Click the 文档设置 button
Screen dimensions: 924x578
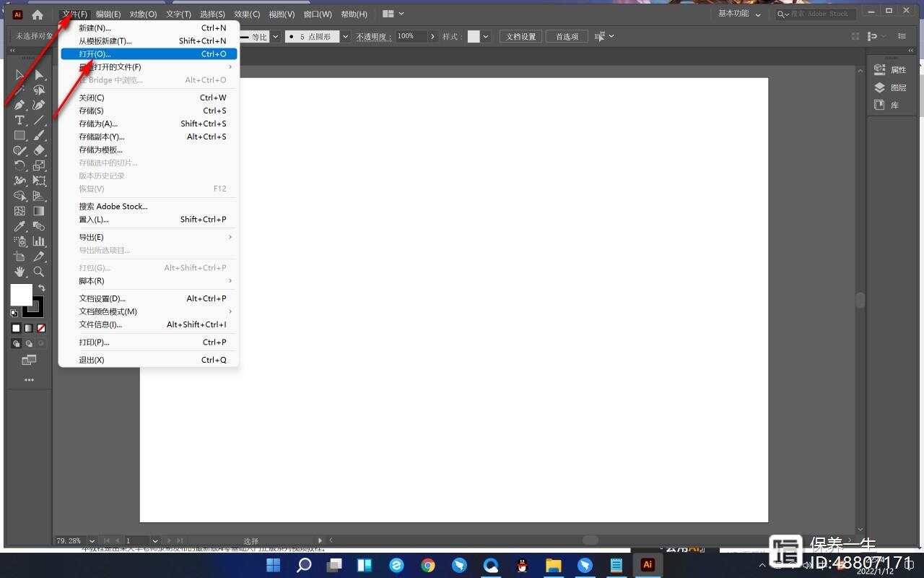coord(520,36)
